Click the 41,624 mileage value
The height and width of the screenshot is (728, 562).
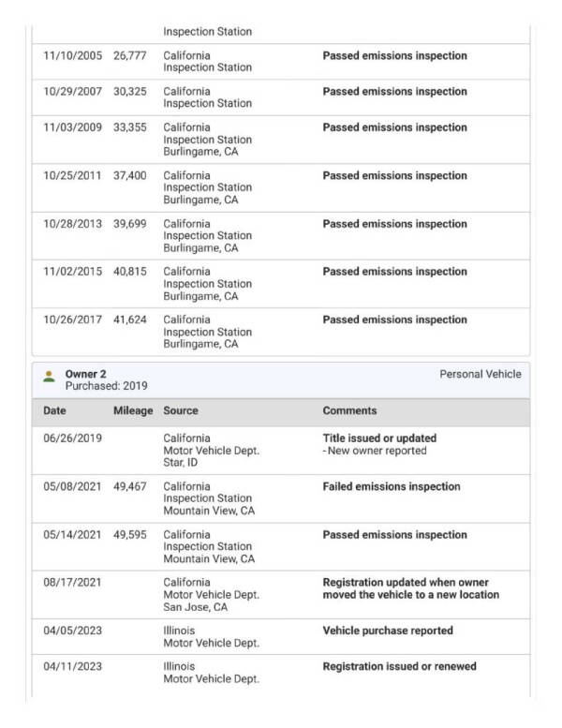click(129, 319)
